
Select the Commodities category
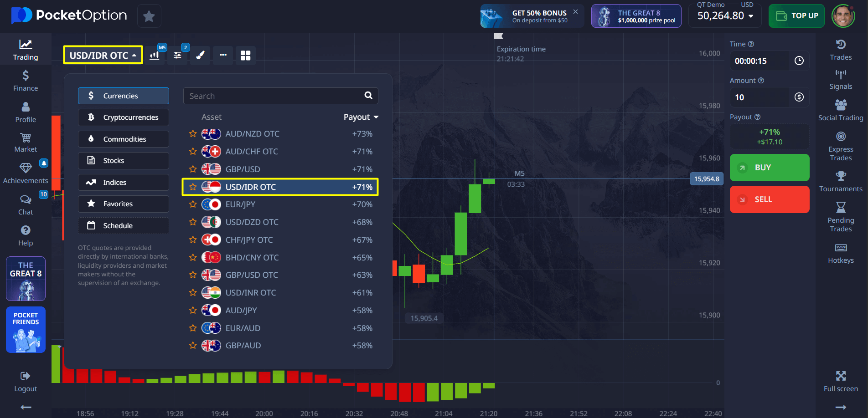(124, 139)
